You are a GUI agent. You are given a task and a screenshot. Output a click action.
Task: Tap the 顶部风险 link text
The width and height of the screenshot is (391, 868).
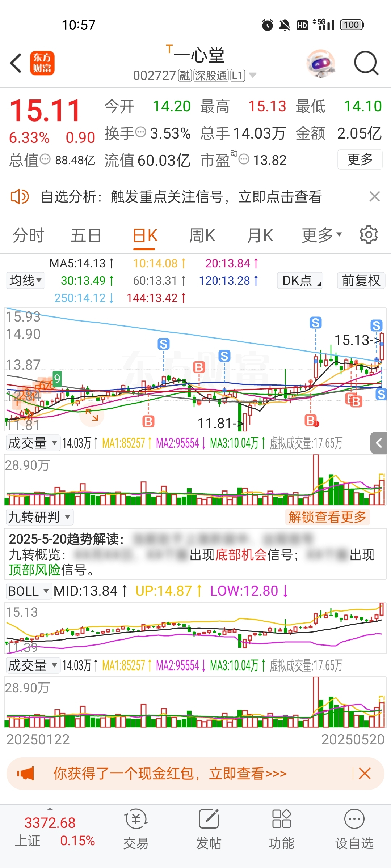coord(35,570)
